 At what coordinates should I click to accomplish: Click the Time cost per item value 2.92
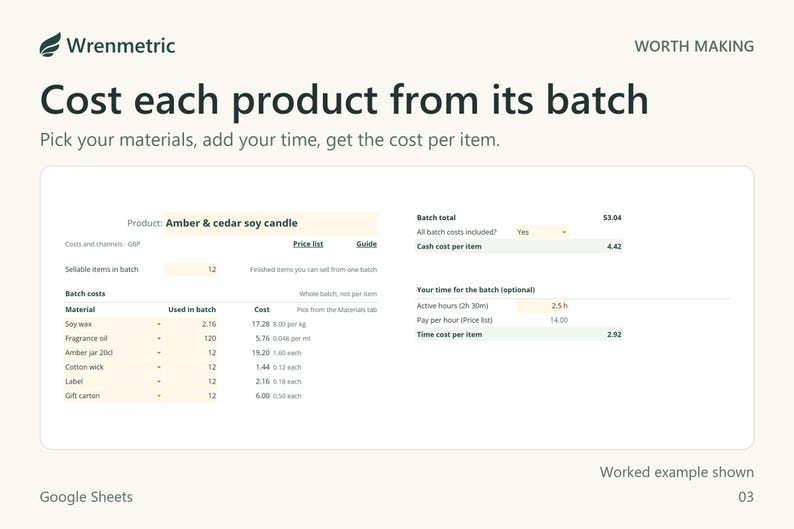(x=614, y=335)
